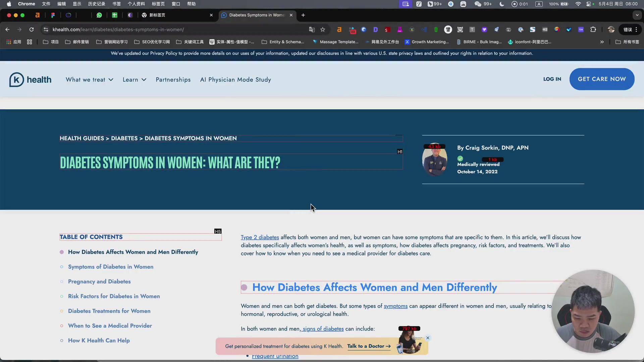Click the GET CARE NOW button
644x362 pixels.
602,79
